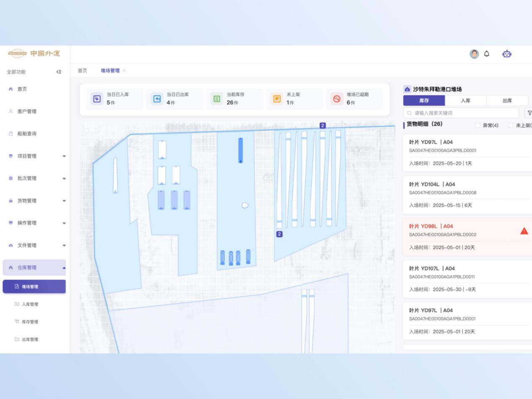Collapse the sidebar with the menu icon
Viewport: 532px width, 399px height.
click(x=59, y=72)
